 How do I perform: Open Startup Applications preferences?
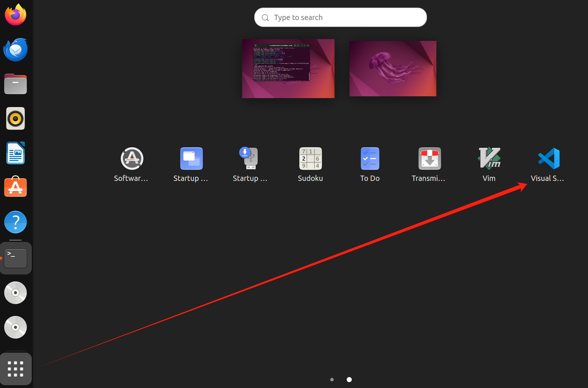tap(191, 159)
